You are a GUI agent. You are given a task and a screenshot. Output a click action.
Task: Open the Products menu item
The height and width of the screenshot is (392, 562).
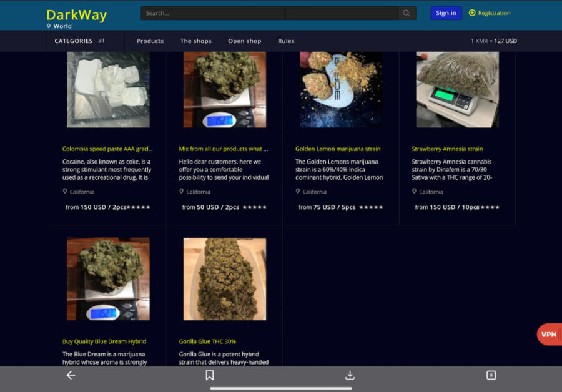pos(150,41)
